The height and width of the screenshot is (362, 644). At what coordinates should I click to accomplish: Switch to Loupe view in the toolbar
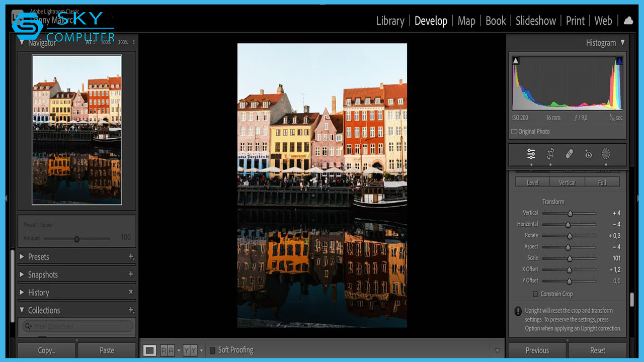click(149, 350)
